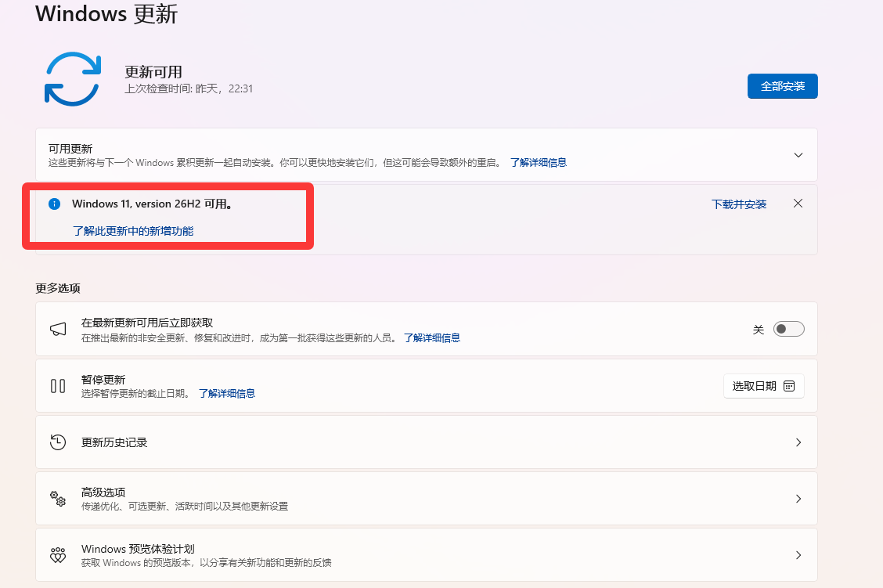Image resolution: width=883 pixels, height=588 pixels.
Task: Click the blue sync arrows update icon
Action: 73,79
